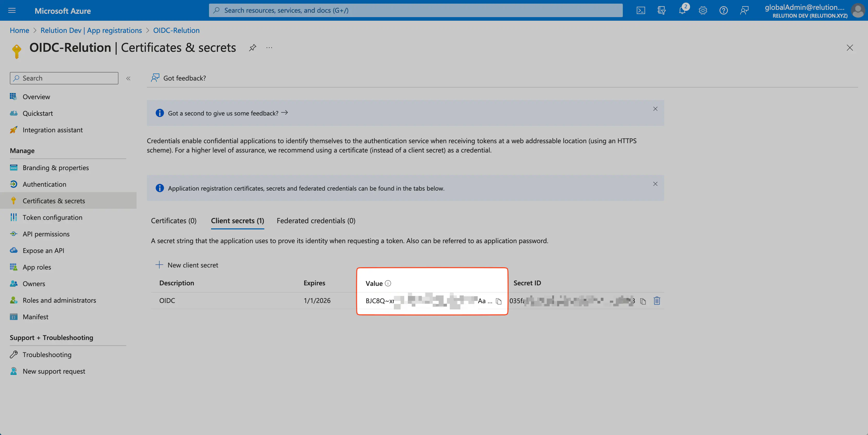This screenshot has width=868, height=435.
Task: Open the help question mark icon
Action: tap(723, 10)
